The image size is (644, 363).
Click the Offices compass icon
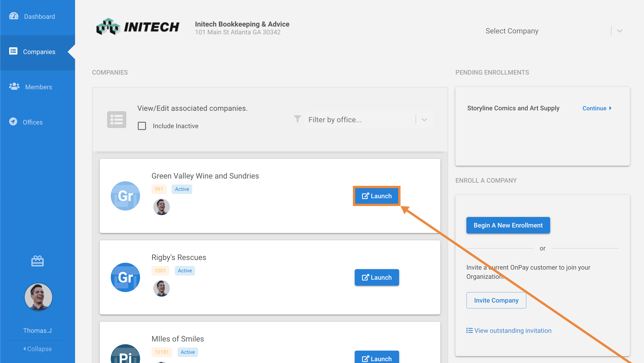pyautogui.click(x=13, y=122)
